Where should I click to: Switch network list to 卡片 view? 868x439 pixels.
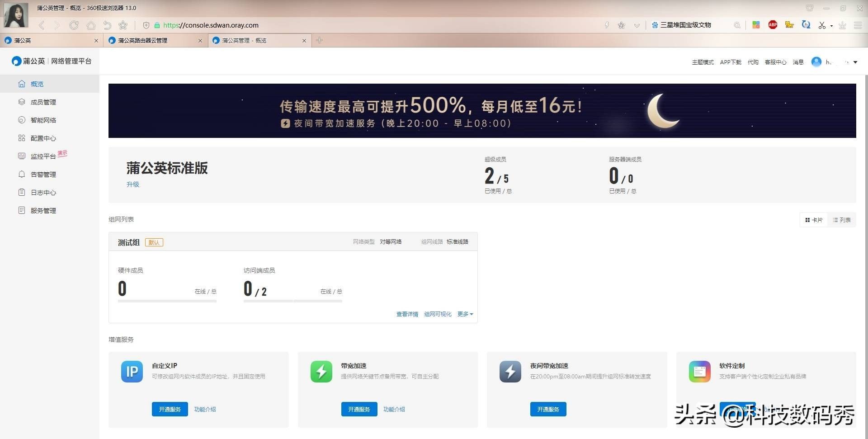click(814, 220)
